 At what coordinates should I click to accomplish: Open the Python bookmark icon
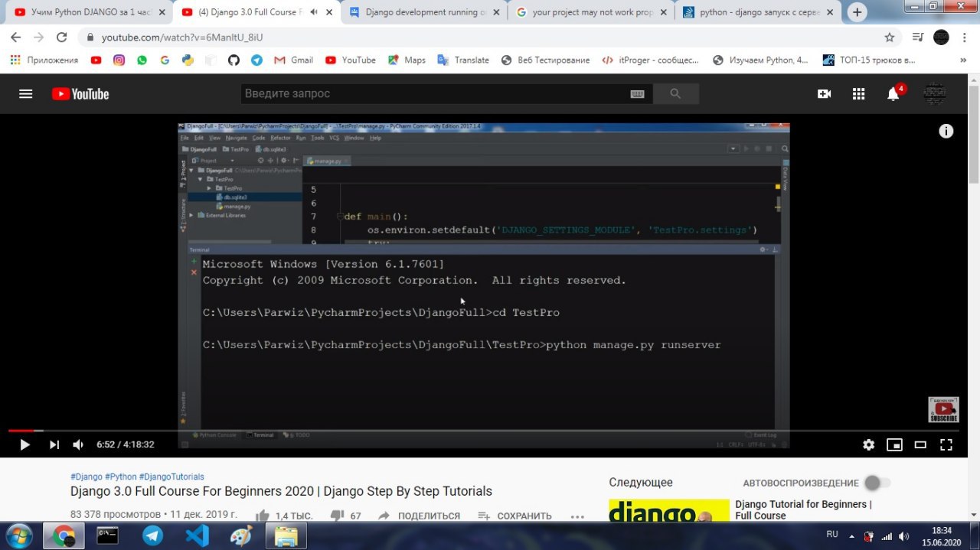[x=188, y=60]
